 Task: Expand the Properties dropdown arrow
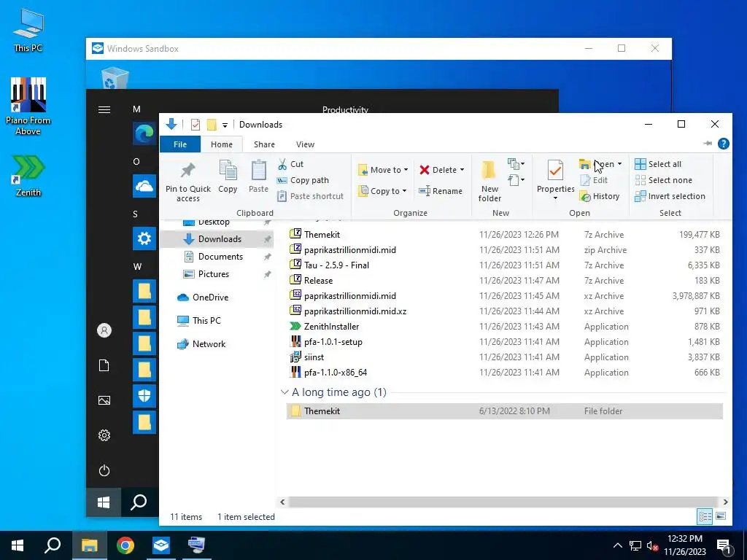coord(555,198)
